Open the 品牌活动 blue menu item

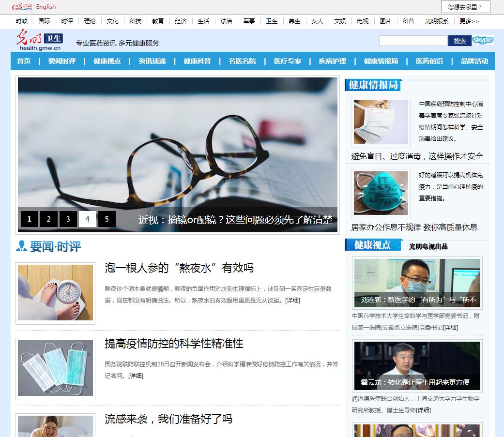(x=474, y=61)
